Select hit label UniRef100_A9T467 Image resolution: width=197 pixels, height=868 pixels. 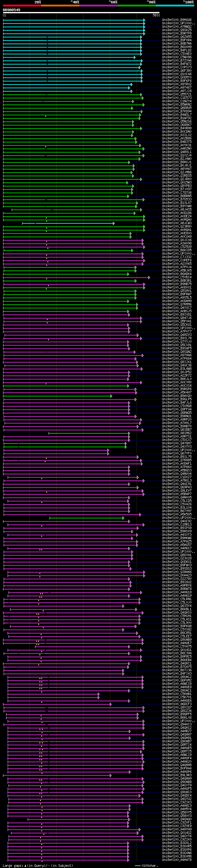point(177,88)
